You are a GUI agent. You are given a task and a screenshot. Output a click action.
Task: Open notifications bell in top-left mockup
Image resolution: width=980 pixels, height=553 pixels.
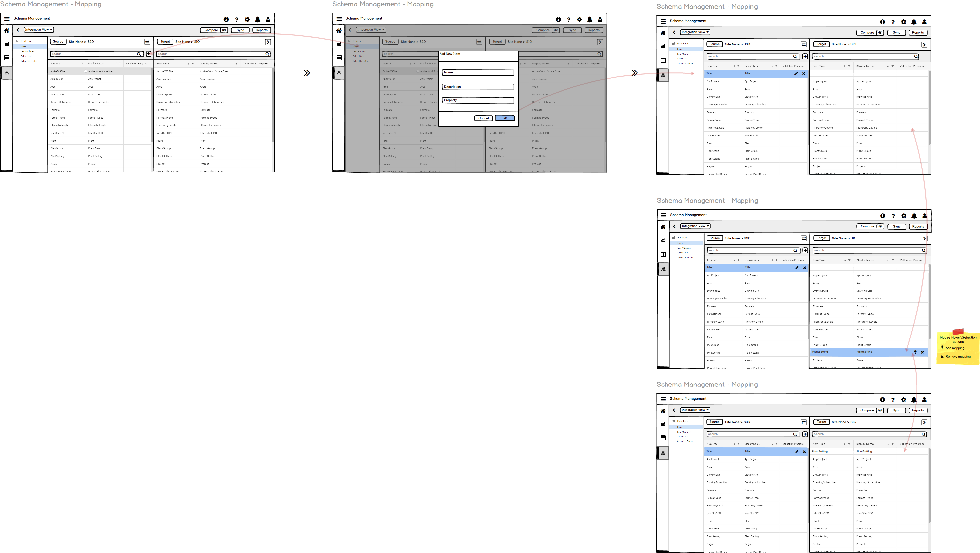pos(258,19)
